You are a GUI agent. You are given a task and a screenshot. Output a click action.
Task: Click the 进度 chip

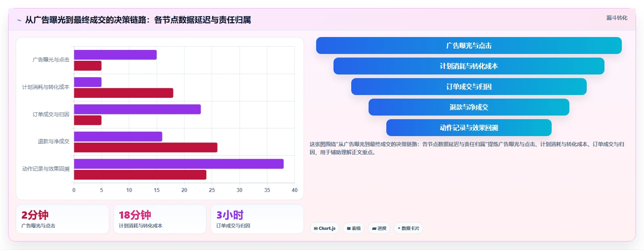coord(379,228)
